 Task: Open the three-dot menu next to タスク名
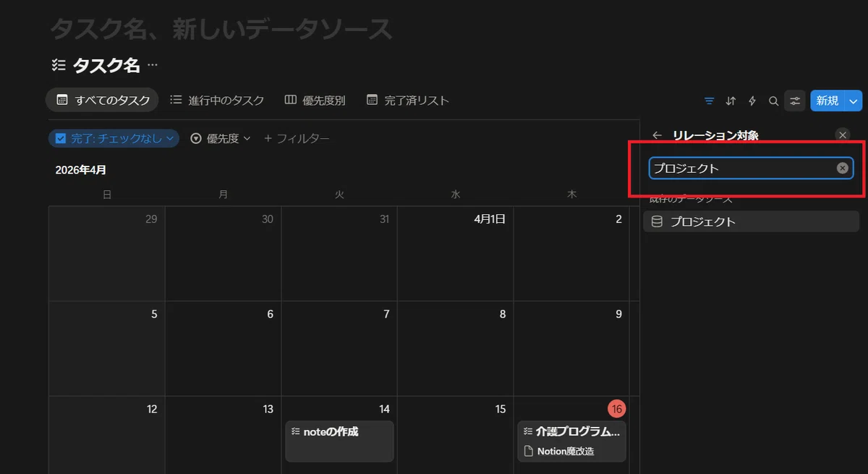tap(152, 65)
